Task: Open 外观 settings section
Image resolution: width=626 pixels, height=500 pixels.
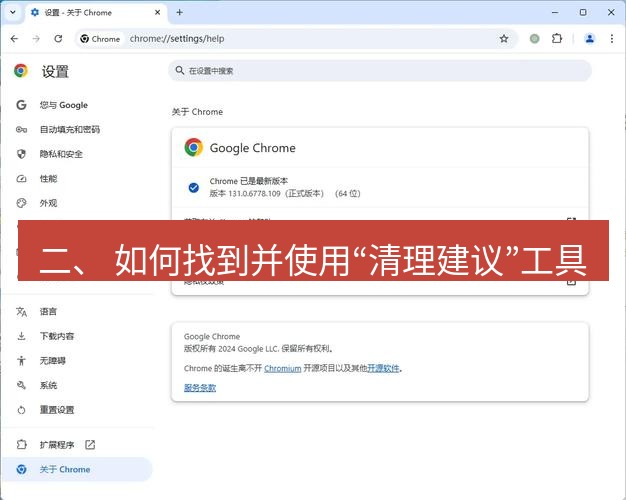Action: click(77, 203)
